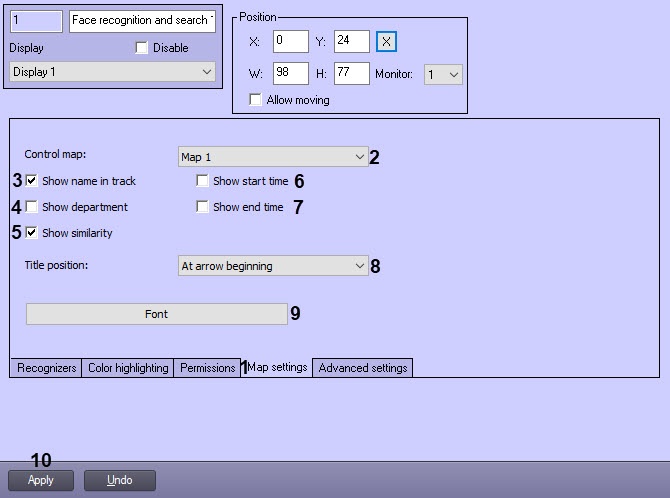This screenshot has height=498, width=670.
Task: Toggle the Disable checkbox
Action: (141, 47)
